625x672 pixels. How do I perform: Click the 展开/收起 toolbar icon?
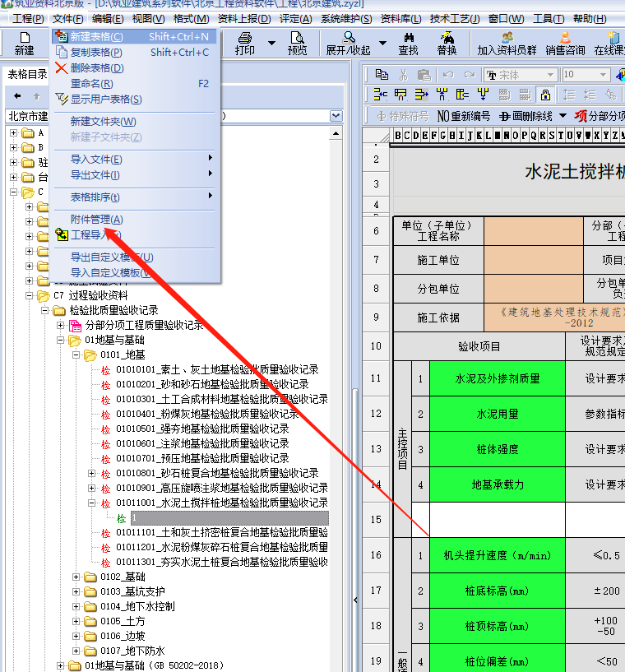(348, 43)
